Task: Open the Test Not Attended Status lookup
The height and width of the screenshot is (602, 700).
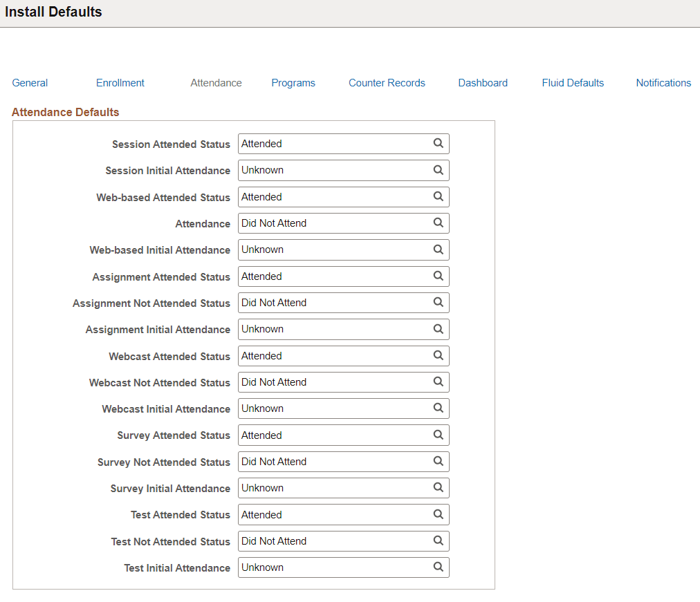Action: (x=439, y=540)
